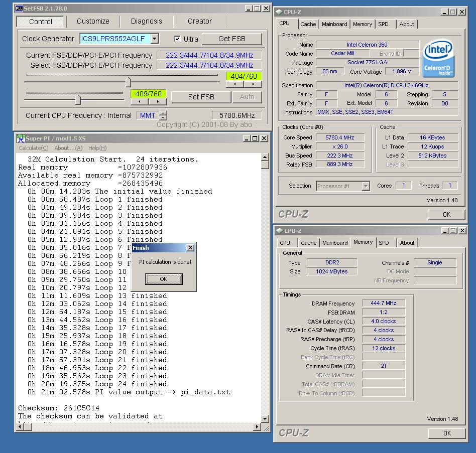
Task: Click upper FSB frequency slider thumb
Action: tap(128, 82)
